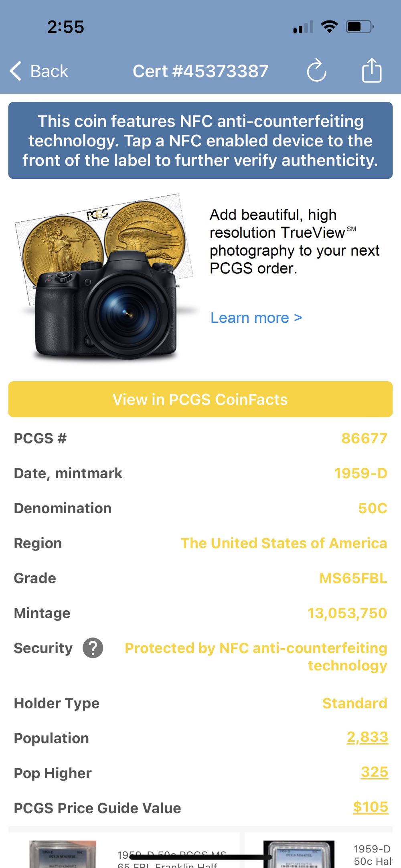Tap the MS65FBL grade value
The width and height of the screenshot is (401, 868).
point(353,579)
